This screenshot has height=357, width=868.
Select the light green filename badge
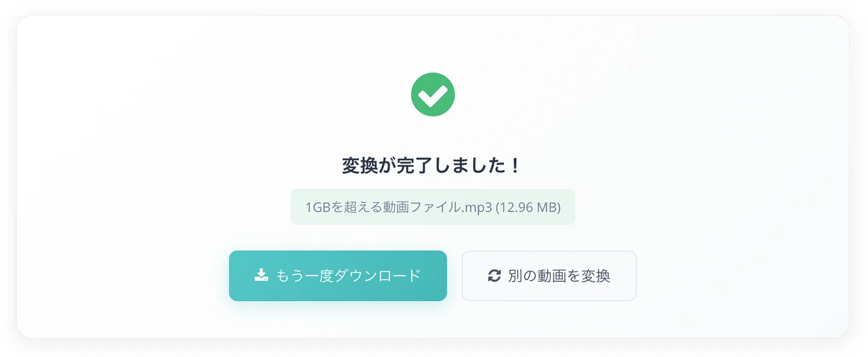pos(432,207)
